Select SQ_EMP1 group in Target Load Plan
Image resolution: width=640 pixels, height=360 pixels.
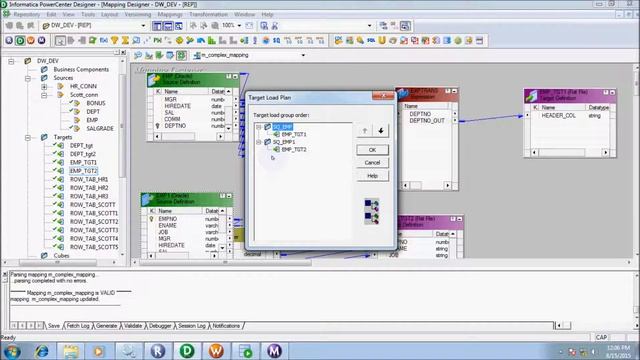point(284,142)
